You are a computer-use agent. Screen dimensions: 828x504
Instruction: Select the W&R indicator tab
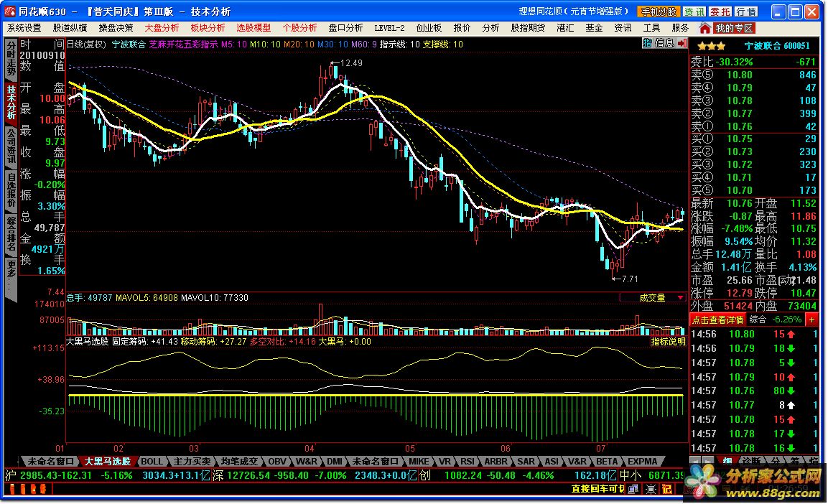tap(306, 461)
